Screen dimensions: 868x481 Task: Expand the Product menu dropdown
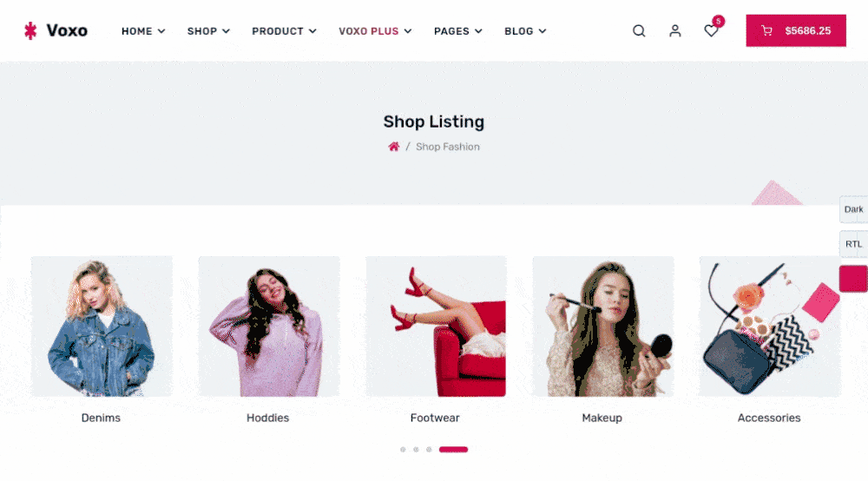coord(284,31)
